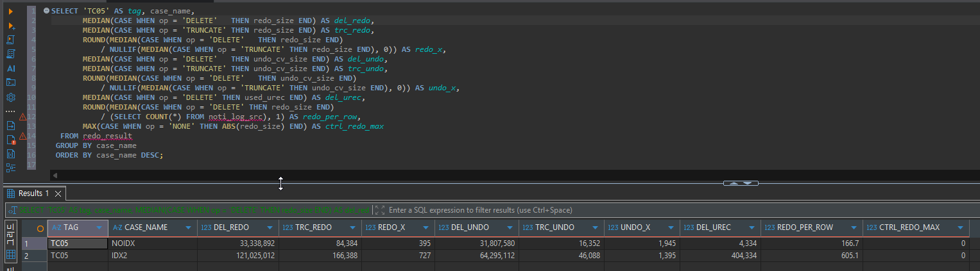The image size is (980, 271).
Task: Collapse the SELECT statement fold marker
Action: [46, 12]
